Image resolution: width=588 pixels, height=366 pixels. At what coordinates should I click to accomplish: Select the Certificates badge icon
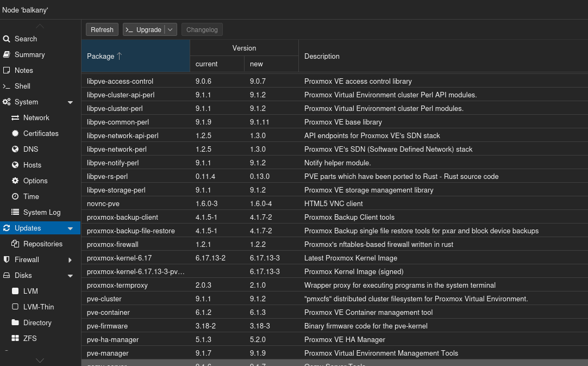pyautogui.click(x=15, y=134)
